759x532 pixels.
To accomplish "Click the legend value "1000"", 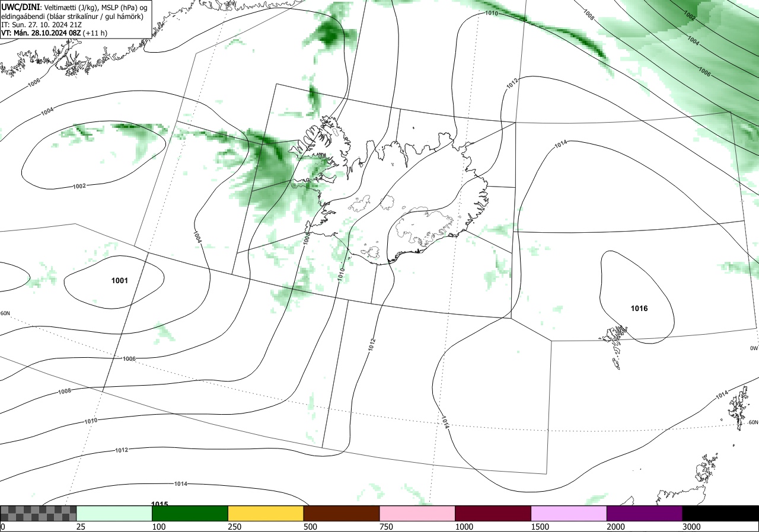I will [x=464, y=527].
